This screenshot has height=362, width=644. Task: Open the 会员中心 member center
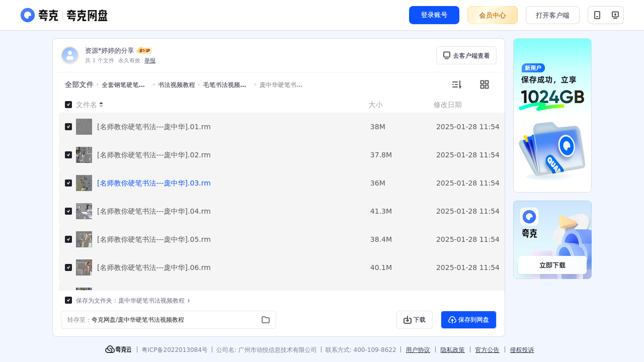tap(493, 15)
